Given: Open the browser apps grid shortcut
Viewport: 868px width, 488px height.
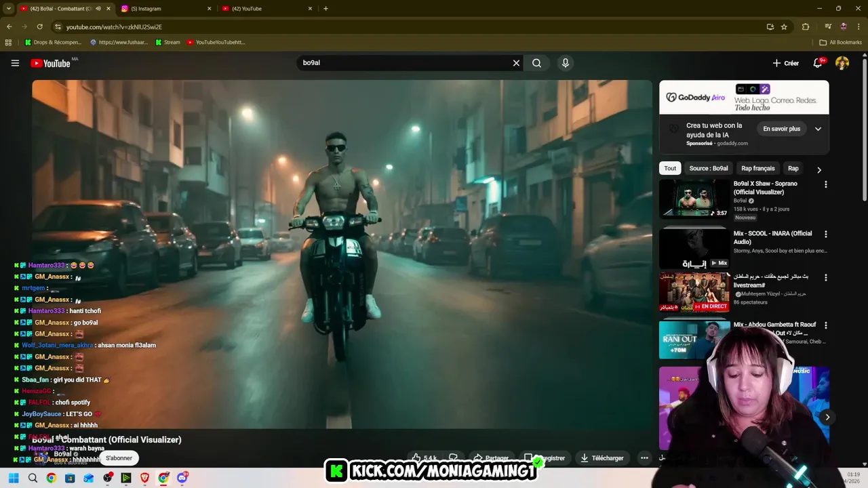Looking at the screenshot, I should pyautogui.click(x=8, y=42).
